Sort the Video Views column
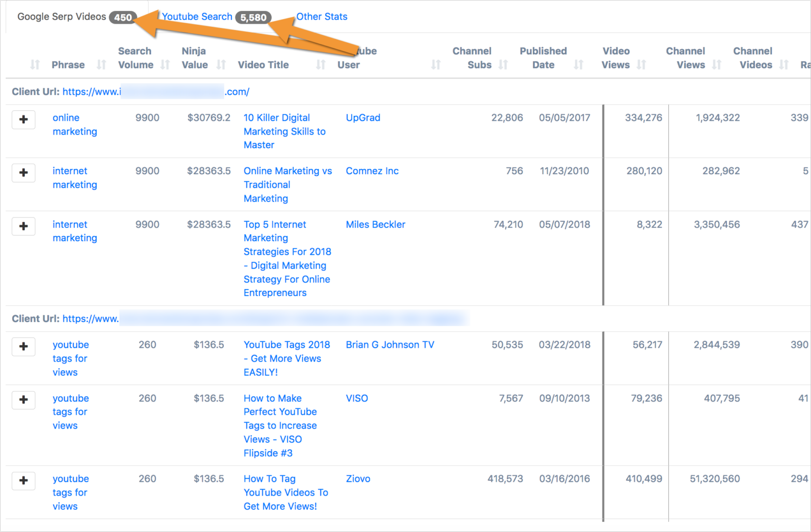Image resolution: width=811 pixels, height=532 pixels. [641, 65]
